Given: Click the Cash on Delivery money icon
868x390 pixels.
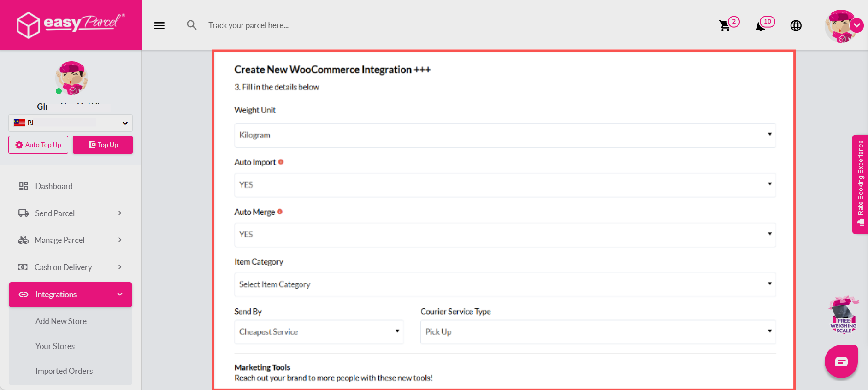Looking at the screenshot, I should (x=23, y=267).
